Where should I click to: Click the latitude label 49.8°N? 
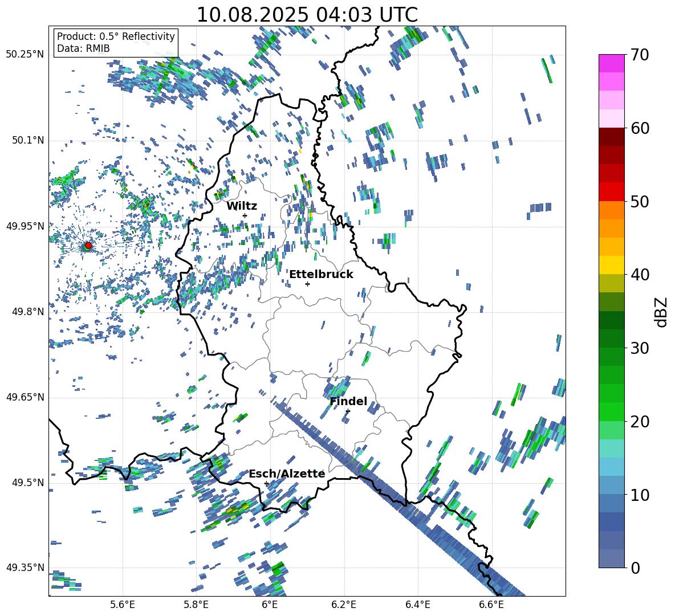coord(27,312)
